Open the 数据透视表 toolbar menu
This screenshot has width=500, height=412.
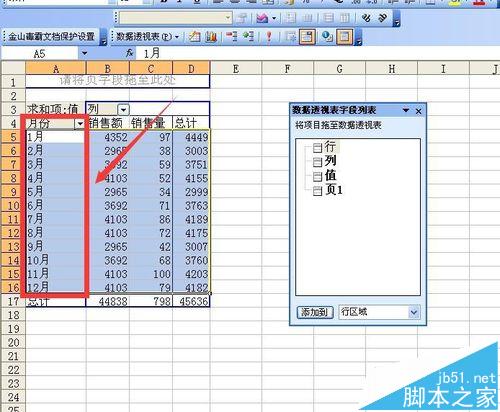(147, 36)
